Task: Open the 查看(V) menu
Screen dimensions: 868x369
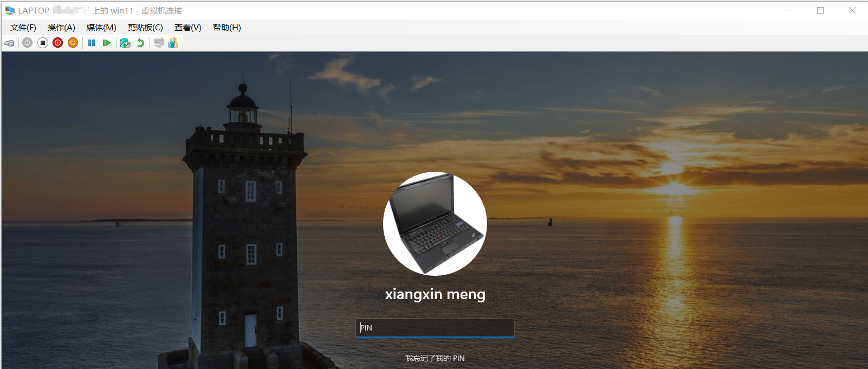Action: click(x=188, y=28)
